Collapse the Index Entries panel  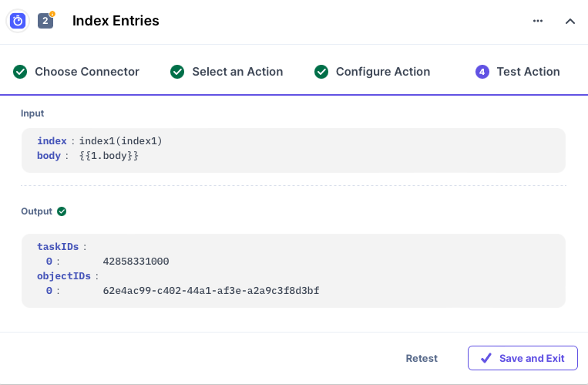570,21
